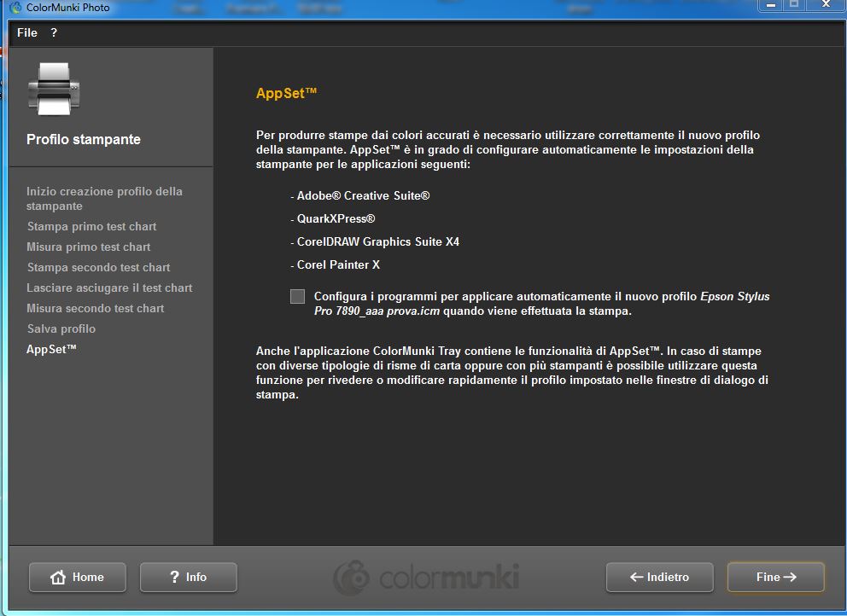Open the Info help button

188,577
